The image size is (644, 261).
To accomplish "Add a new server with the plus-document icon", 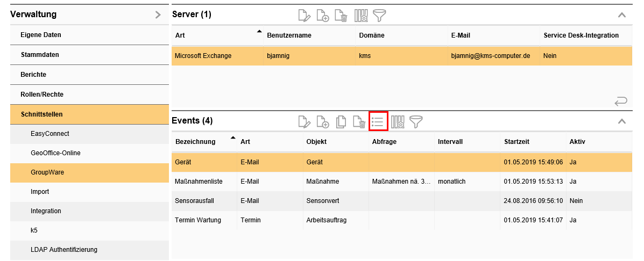I will pyautogui.click(x=323, y=16).
